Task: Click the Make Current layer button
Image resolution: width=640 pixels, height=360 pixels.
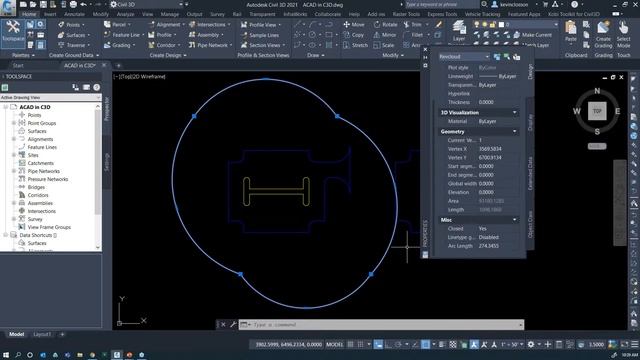Action: (x=533, y=35)
